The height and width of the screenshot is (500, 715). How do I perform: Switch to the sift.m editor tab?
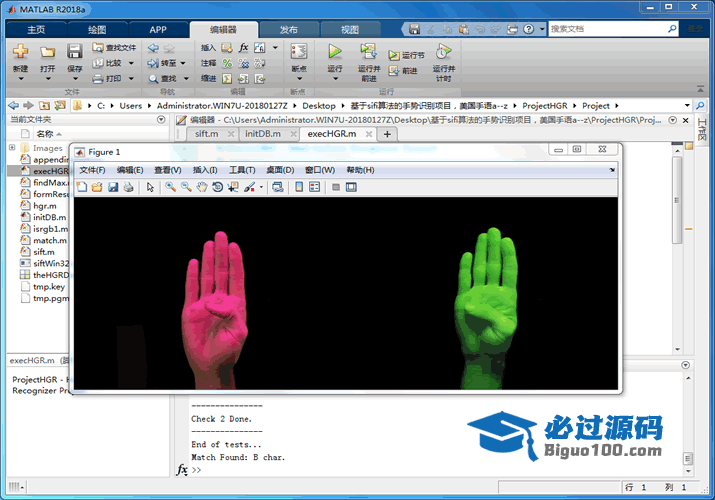pyautogui.click(x=207, y=133)
